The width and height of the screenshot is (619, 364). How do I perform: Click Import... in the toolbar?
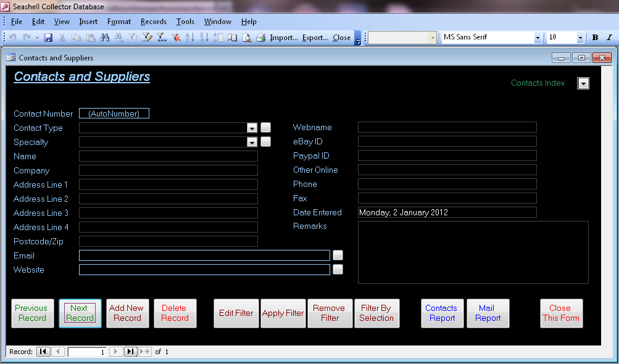pos(284,38)
